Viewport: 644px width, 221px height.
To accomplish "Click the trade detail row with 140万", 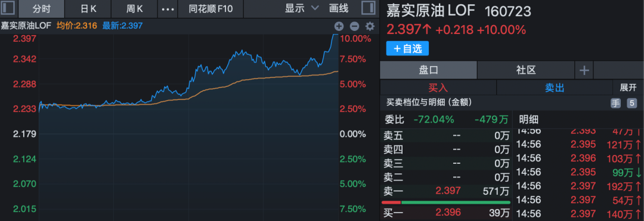I will (x=578, y=213).
